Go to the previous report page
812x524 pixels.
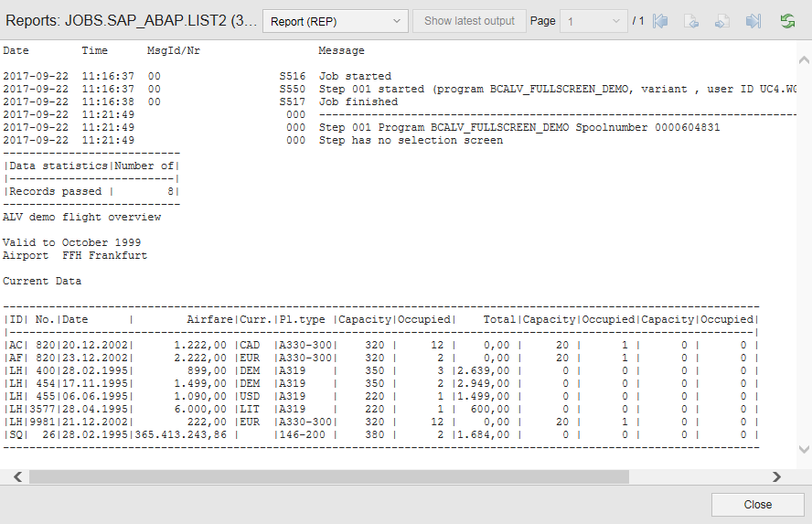point(692,21)
